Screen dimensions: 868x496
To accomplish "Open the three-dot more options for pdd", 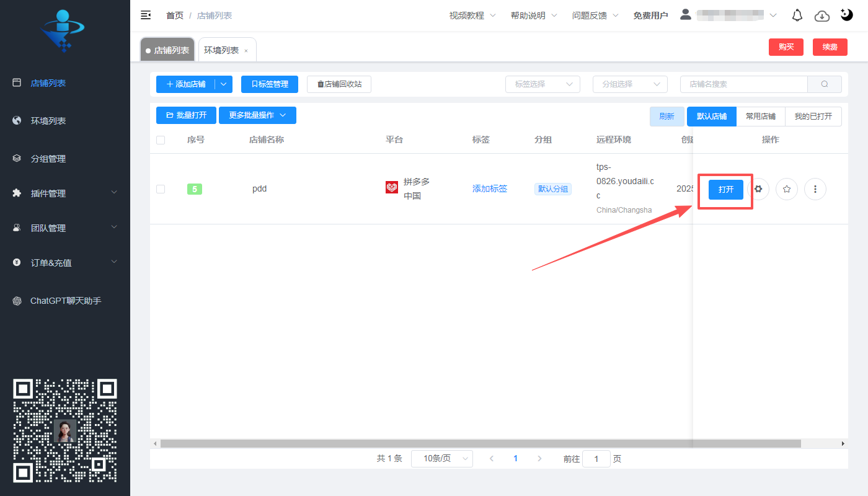I will (815, 189).
